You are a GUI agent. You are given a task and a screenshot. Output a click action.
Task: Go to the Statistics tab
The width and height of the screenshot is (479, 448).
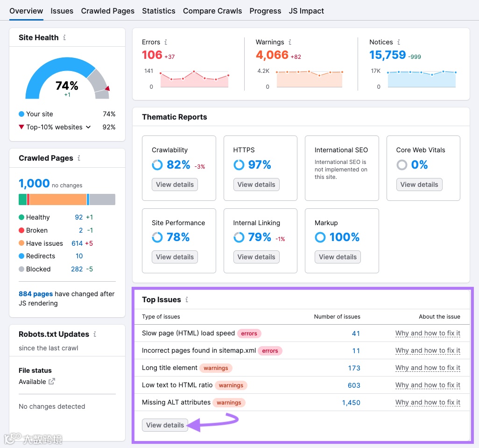pos(159,11)
